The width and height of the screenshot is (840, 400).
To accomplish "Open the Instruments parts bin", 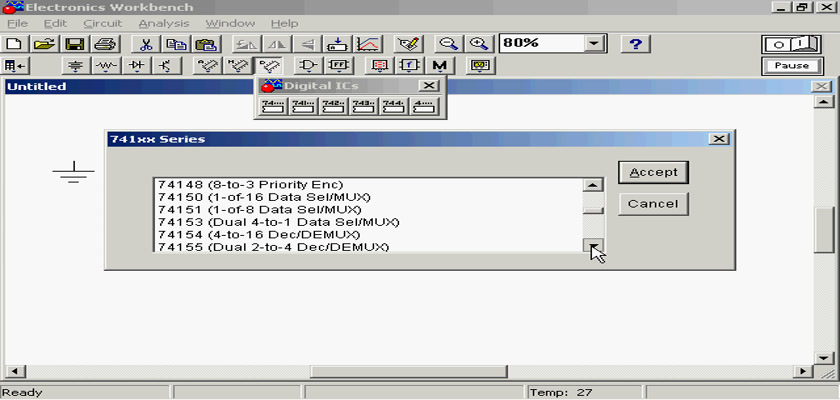I will click(x=481, y=66).
